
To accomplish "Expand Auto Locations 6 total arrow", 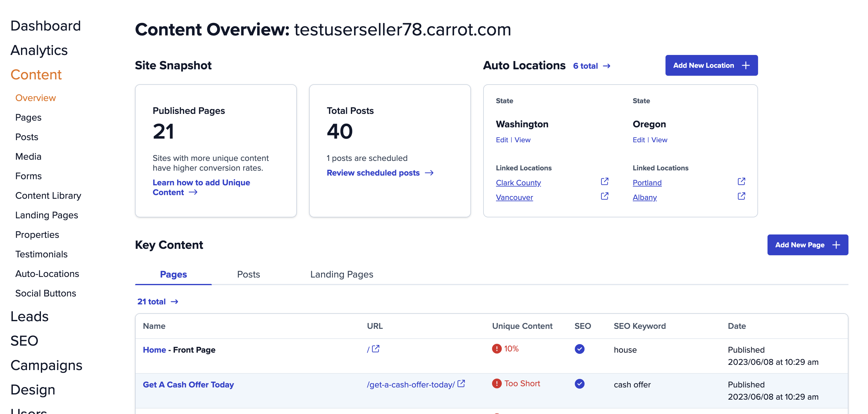I will tap(607, 66).
